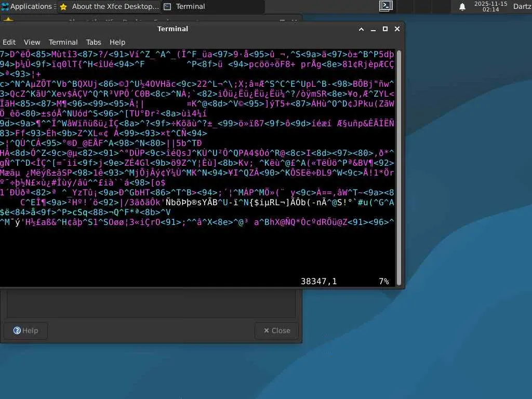Image resolution: width=532 pixels, height=399 pixels.
Task: Click the Terminal vertical scrollbar
Action: 399,168
